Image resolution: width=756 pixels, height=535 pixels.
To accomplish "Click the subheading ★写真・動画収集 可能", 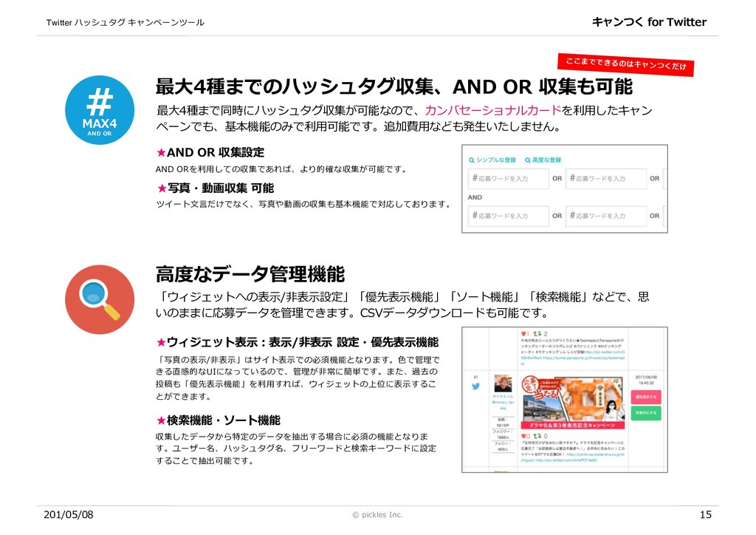I will pyautogui.click(x=215, y=188).
